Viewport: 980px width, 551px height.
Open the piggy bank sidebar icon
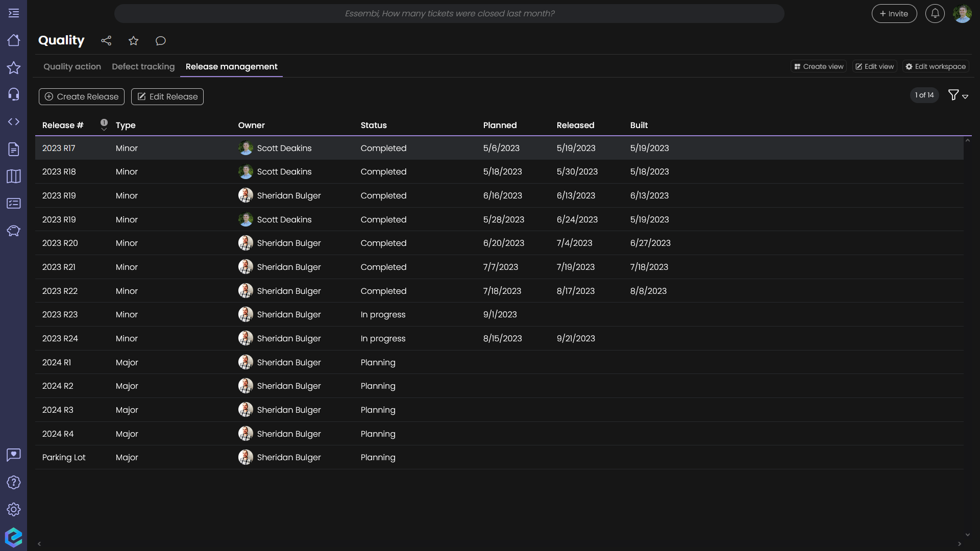pyautogui.click(x=14, y=231)
